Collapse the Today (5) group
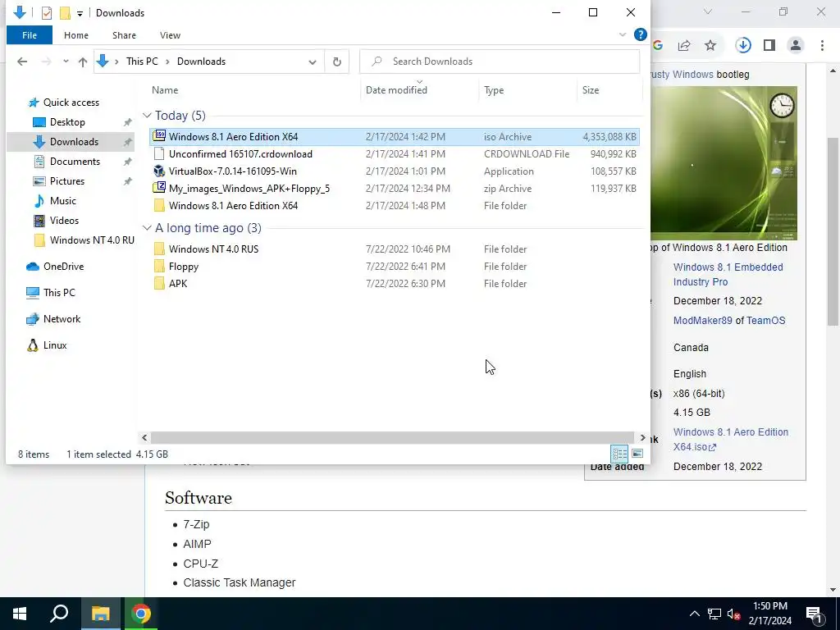This screenshot has height=630, width=840. tap(147, 116)
